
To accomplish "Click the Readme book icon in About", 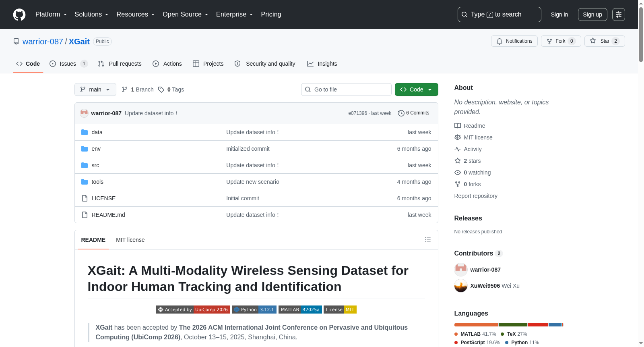I will [458, 126].
